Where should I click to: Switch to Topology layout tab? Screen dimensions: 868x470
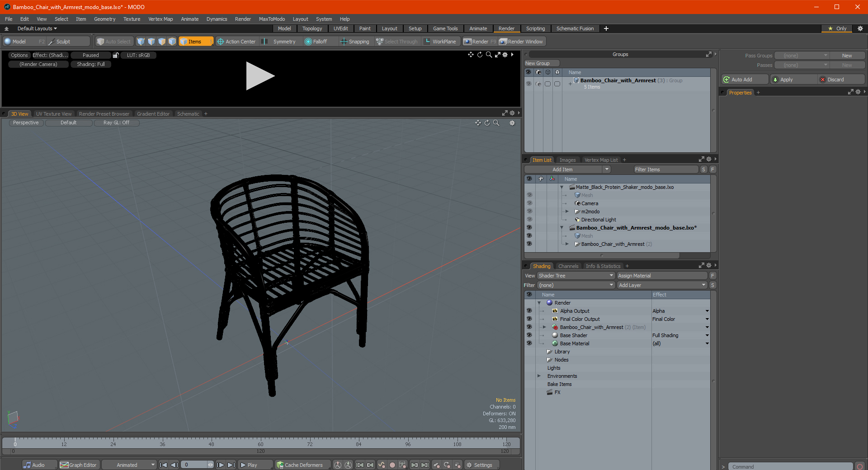coord(312,28)
